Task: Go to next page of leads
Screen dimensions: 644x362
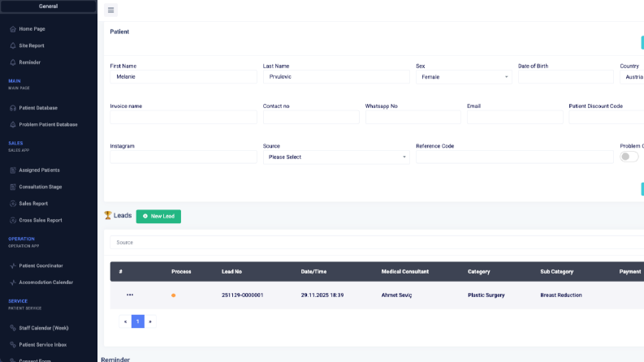Action: coord(150,321)
